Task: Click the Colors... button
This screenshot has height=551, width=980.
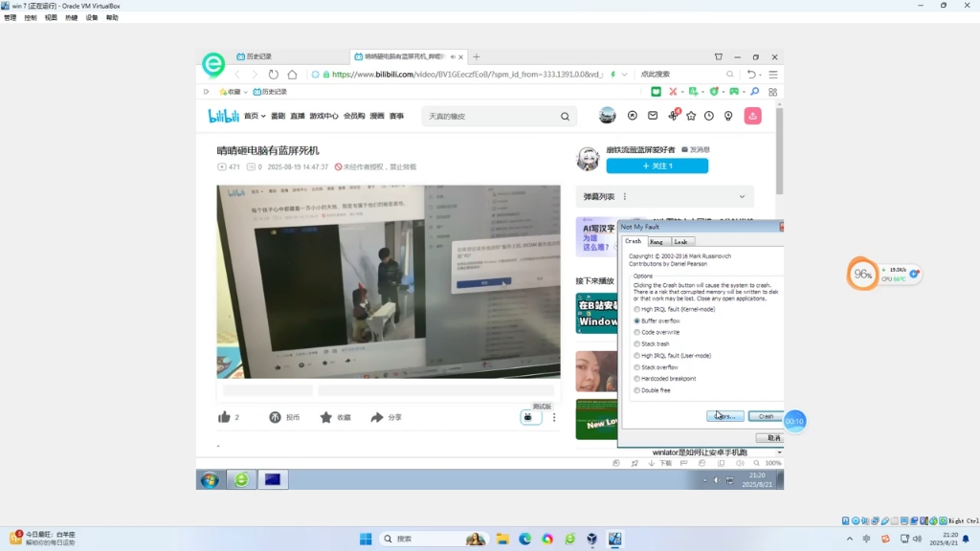Action: pyautogui.click(x=725, y=416)
